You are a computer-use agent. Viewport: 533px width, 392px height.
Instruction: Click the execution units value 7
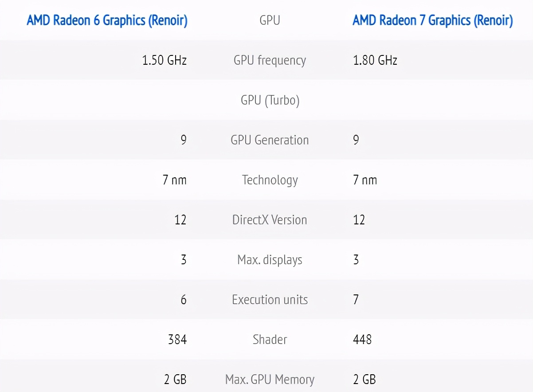[x=356, y=300]
